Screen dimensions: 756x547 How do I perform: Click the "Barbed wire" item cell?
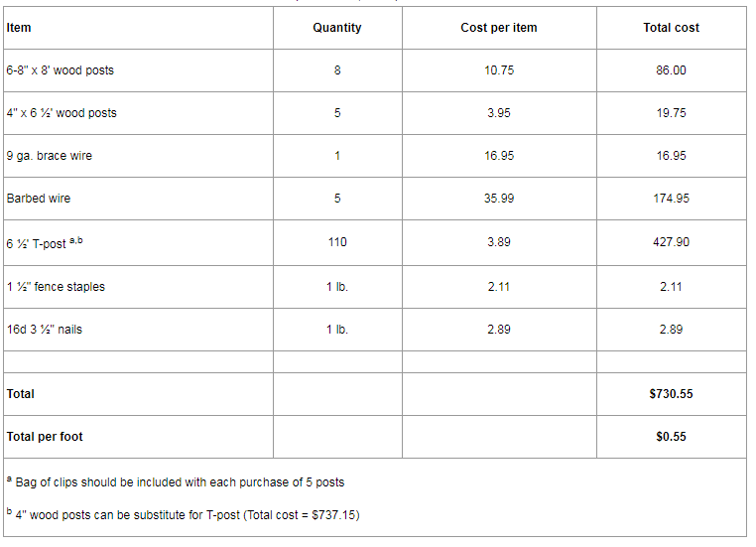click(x=39, y=199)
